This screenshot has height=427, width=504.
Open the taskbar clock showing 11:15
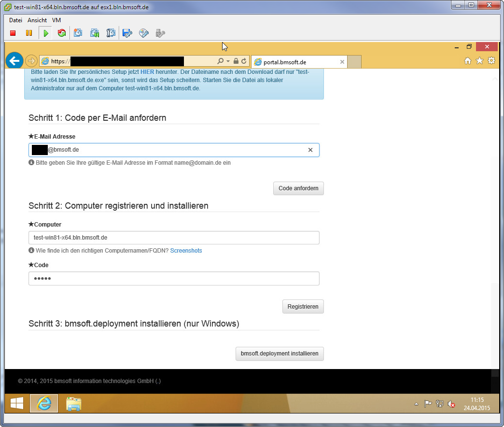(x=477, y=404)
